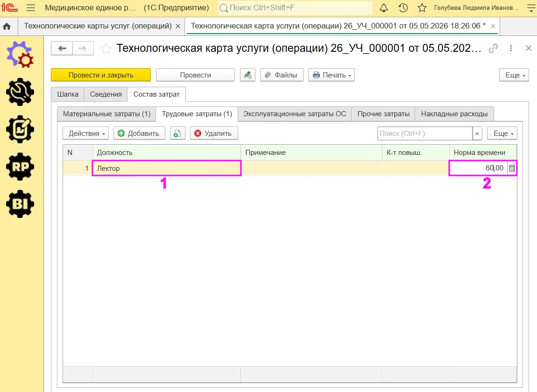This screenshot has width=537, height=392.
Task: Open the top Еще dropdown menu
Action: tap(514, 75)
